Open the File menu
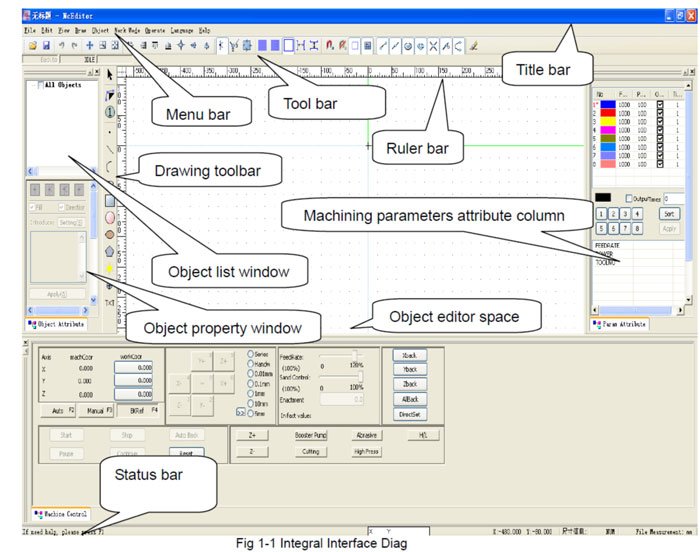700x552 pixels. point(30,30)
